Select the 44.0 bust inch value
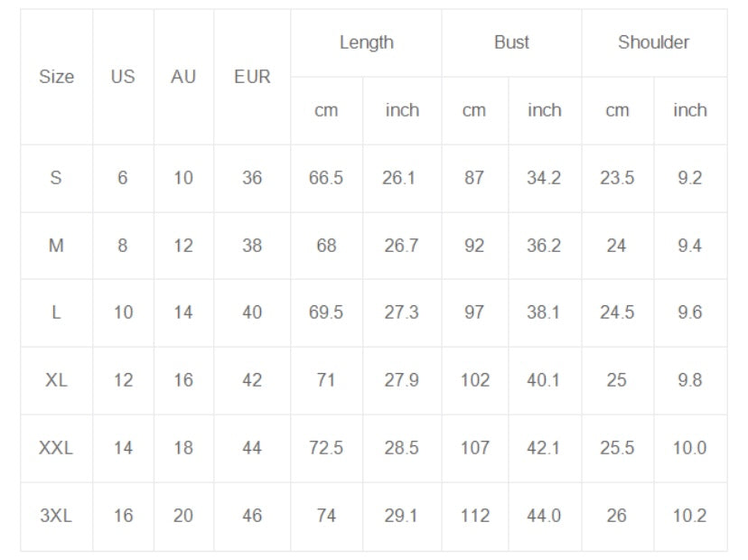The image size is (748, 560). 544,516
